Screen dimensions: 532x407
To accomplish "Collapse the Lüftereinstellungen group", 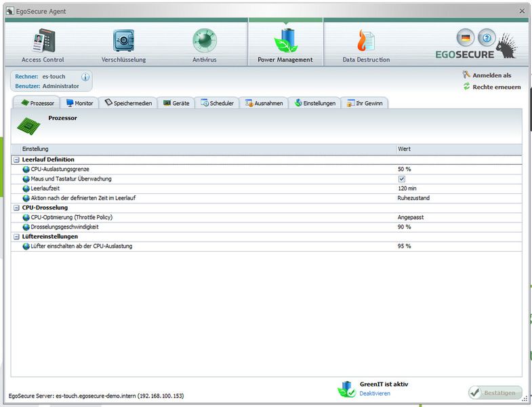I will [16, 237].
